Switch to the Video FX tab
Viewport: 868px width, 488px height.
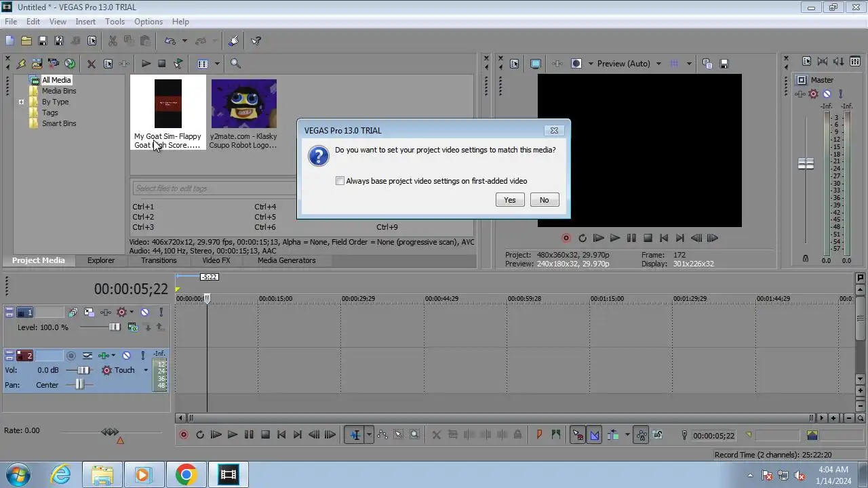216,260
